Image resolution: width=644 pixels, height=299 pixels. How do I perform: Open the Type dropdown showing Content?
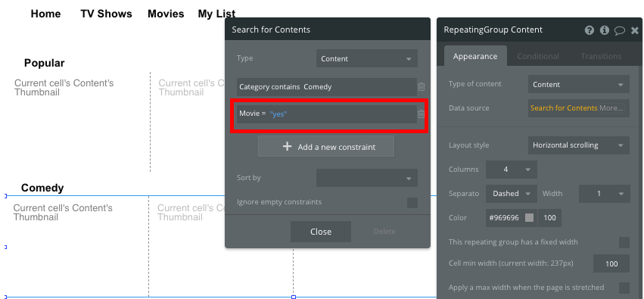pyautogui.click(x=367, y=59)
